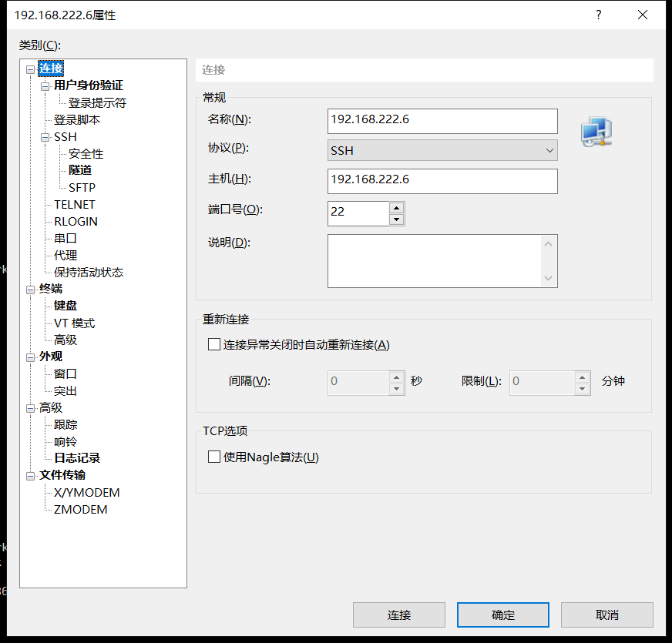
Task: Open the 协议 SSH dropdown
Action: click(442, 150)
